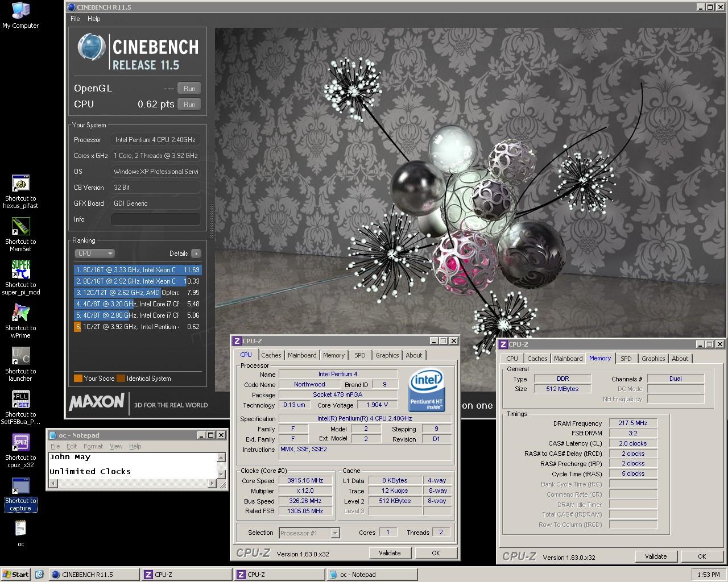
Task: Select the 12C/12T AMD Opteron ranking row
Action: pyautogui.click(x=138, y=293)
